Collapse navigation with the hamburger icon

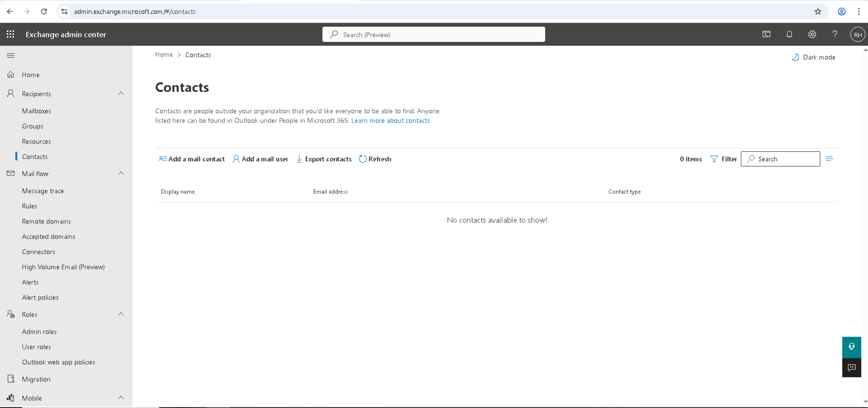(x=10, y=55)
